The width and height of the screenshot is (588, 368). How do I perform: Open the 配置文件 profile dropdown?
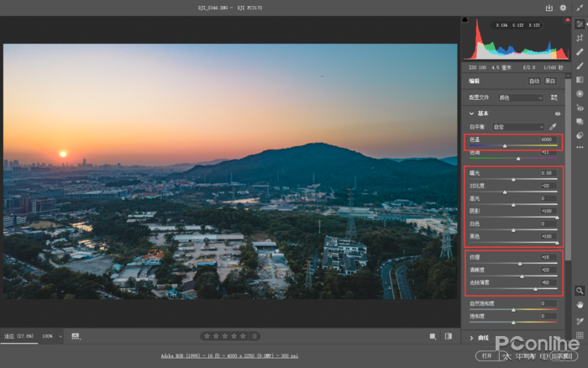pos(521,97)
